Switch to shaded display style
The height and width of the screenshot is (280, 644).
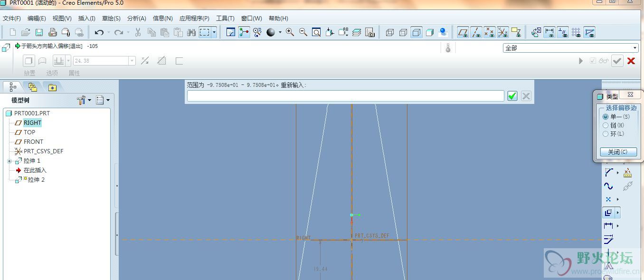[430, 32]
